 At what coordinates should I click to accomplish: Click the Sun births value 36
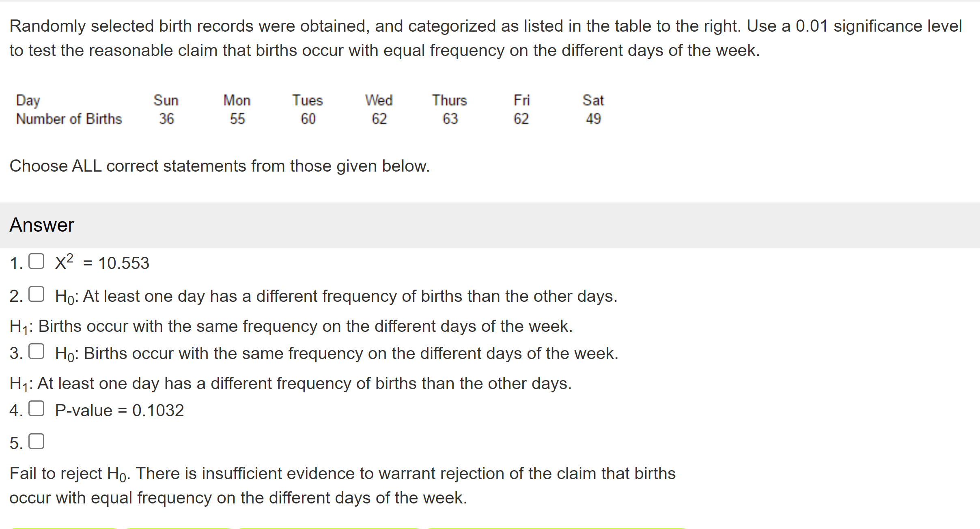point(167,119)
